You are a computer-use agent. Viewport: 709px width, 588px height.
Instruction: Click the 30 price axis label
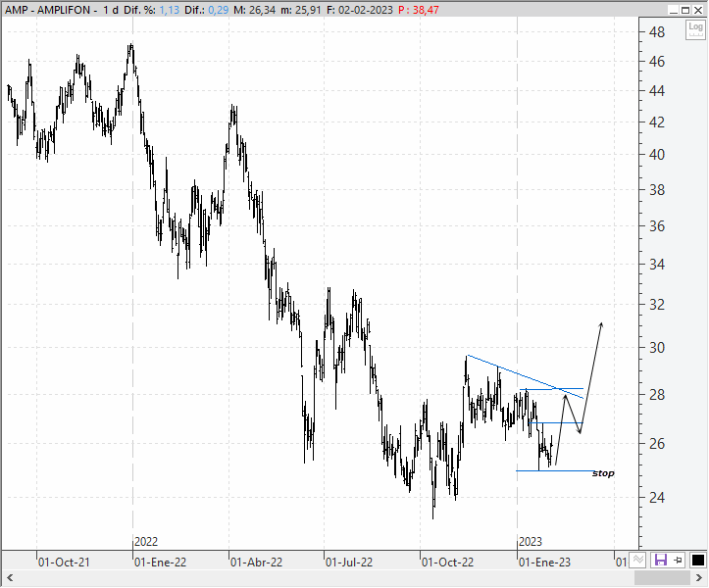click(x=657, y=348)
